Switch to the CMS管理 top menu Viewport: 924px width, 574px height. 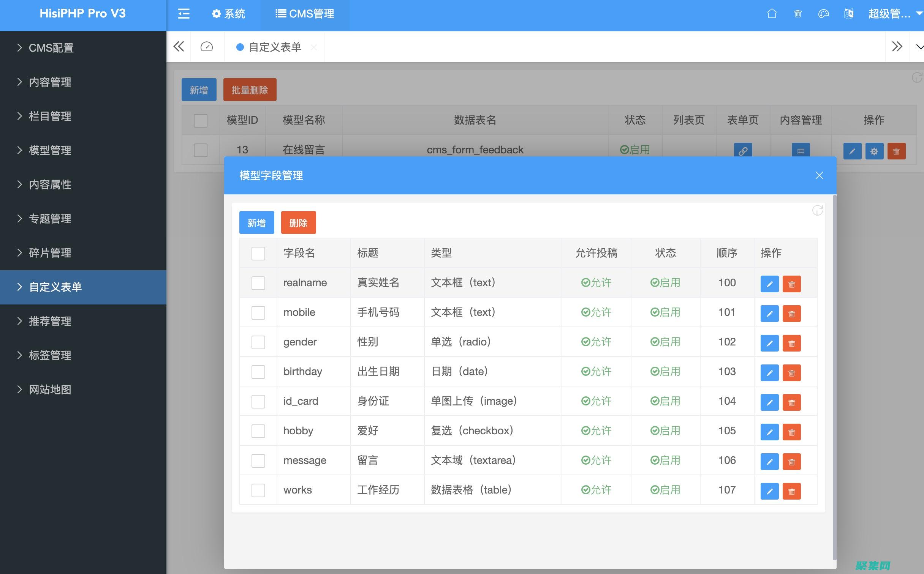tap(305, 14)
